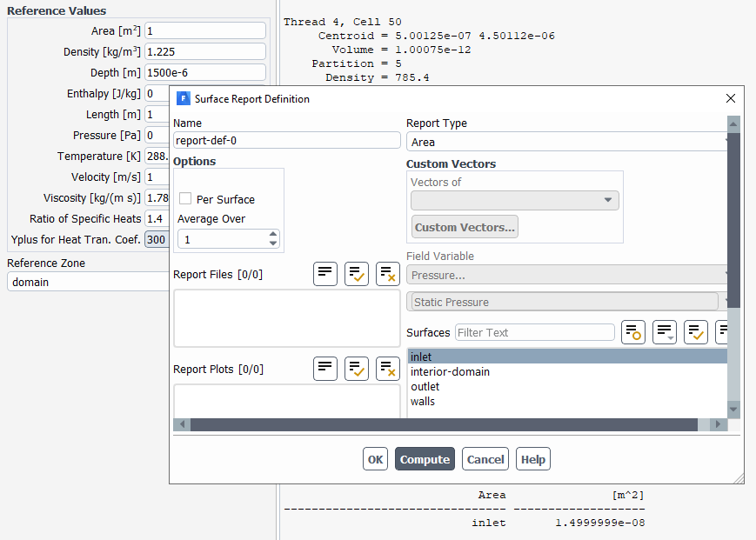Open the Surfaces list view dropdown icon
The image size is (756, 540).
665,332
